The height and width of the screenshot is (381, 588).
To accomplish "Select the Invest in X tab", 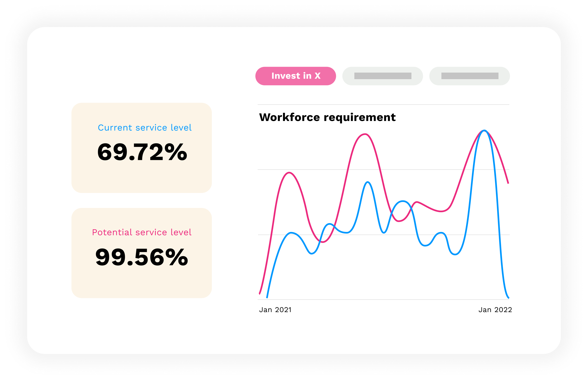I will click(295, 76).
